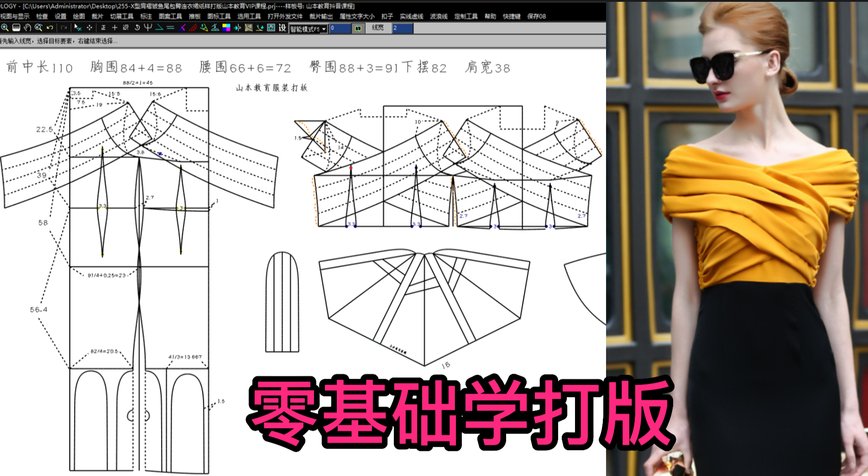Viewport: 868px width, 476px height.
Task: Click the 肩宽38 measurement text
Action: 487,67
